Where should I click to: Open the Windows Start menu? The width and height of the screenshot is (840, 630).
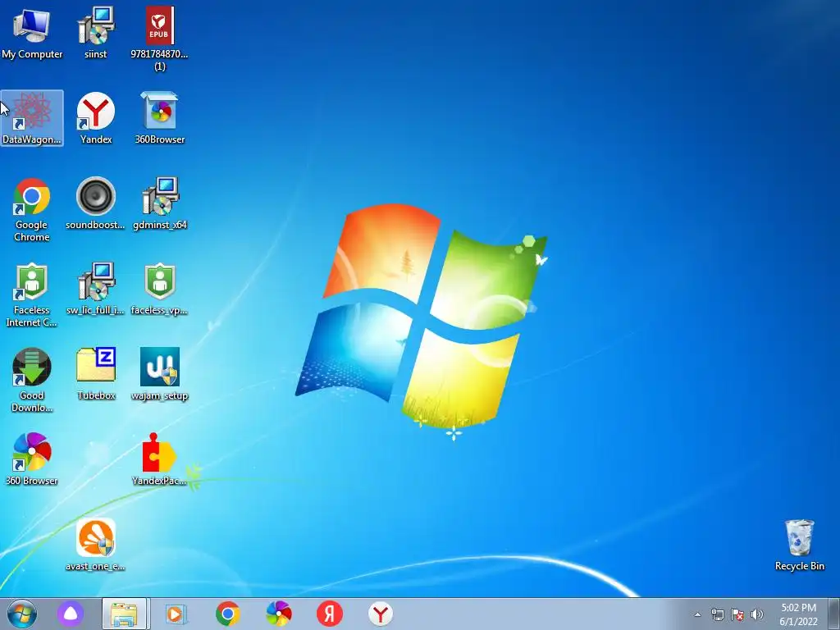click(x=22, y=614)
